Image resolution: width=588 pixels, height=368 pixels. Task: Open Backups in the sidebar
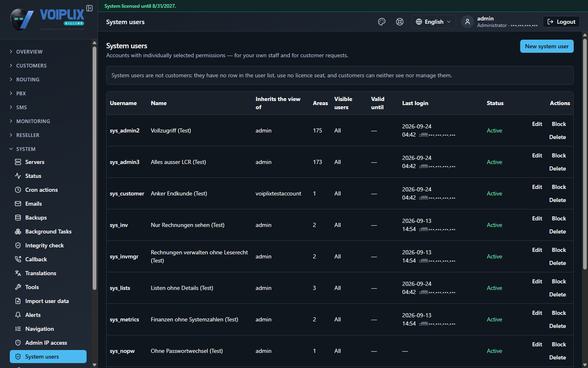[48, 218]
